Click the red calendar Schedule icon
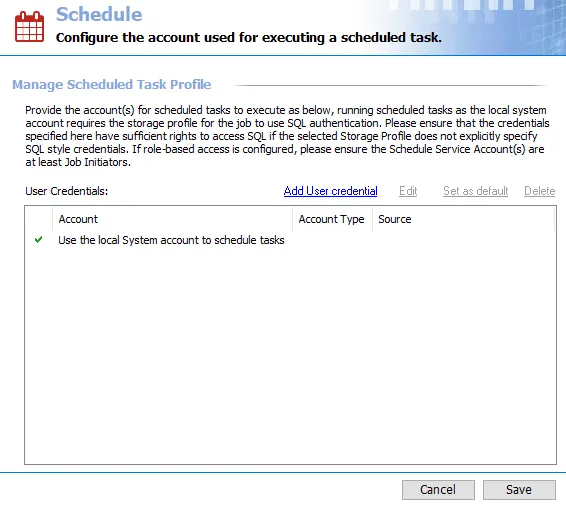Viewport: 566px width, 506px height. [x=30, y=27]
